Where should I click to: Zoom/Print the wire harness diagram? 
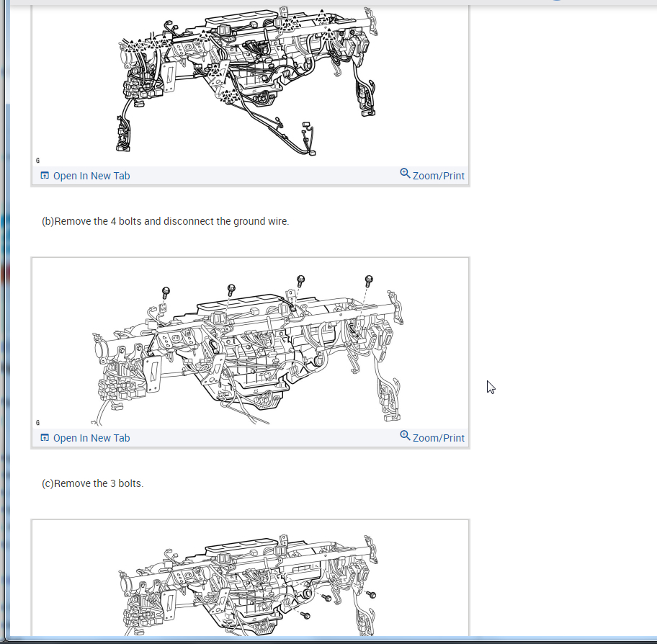point(432,175)
